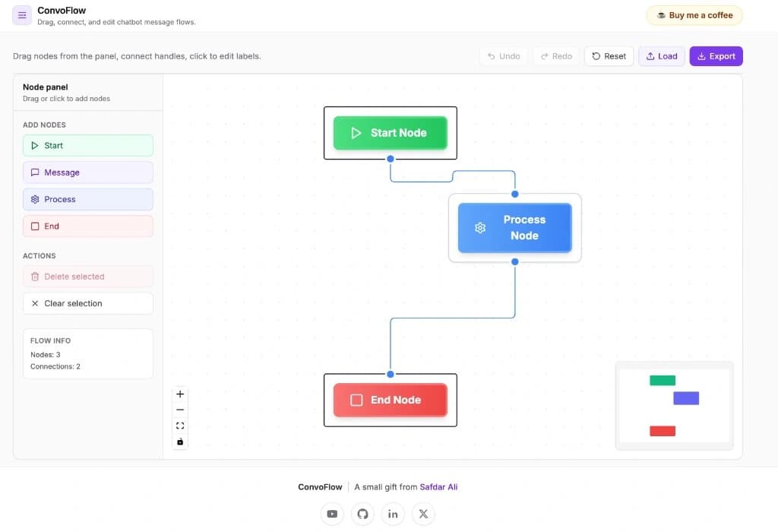Image resolution: width=778 pixels, height=532 pixels.
Task: Click red node in the minimap
Action: point(663,431)
